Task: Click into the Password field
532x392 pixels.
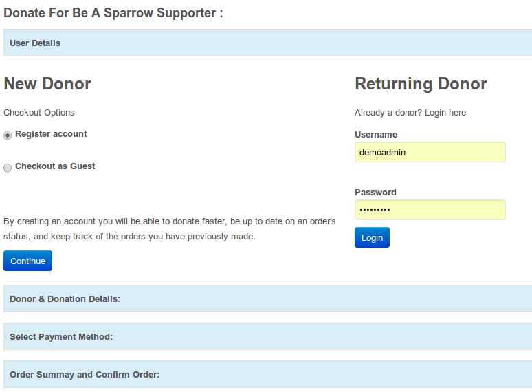Action: 430,210
